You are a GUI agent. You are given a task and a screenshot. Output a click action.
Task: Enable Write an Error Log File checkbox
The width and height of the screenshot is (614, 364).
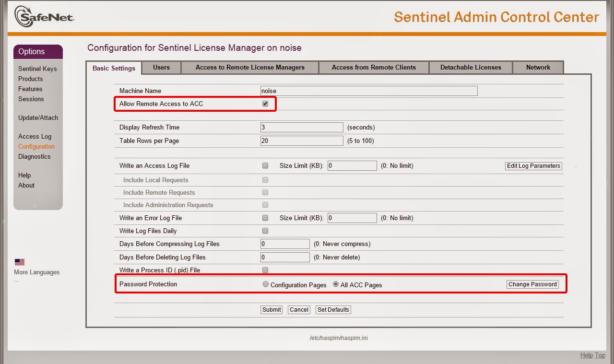pos(265,218)
